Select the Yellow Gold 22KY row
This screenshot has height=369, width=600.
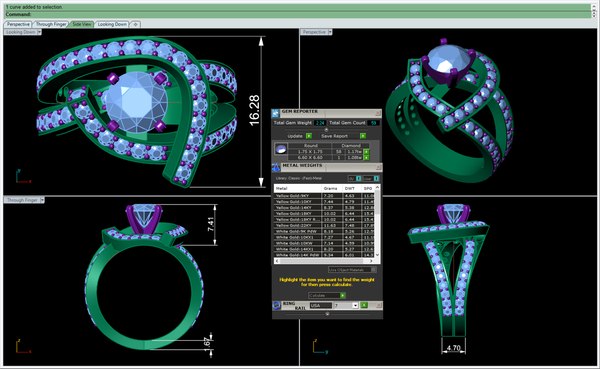point(324,225)
